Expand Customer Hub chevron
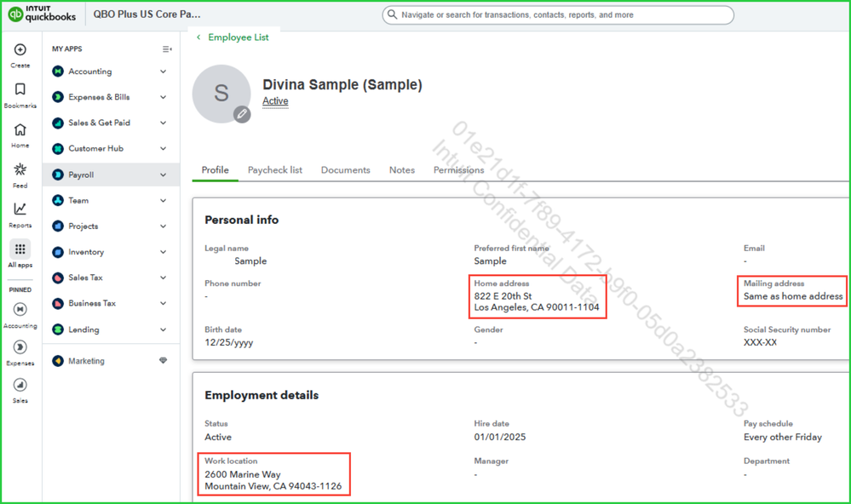The height and width of the screenshot is (504, 851). point(163,149)
